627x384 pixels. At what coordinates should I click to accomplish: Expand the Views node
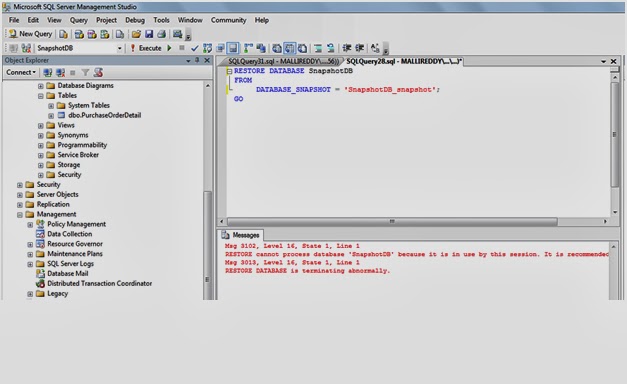(x=40, y=126)
